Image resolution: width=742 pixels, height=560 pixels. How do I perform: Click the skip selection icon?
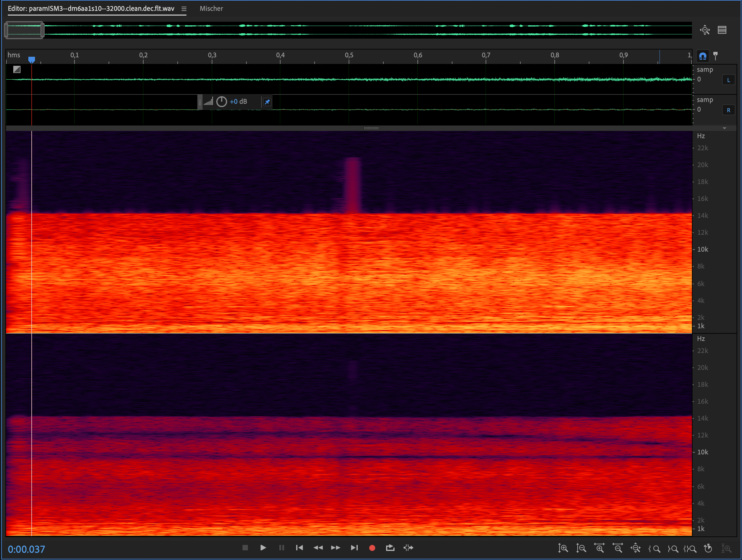408,548
